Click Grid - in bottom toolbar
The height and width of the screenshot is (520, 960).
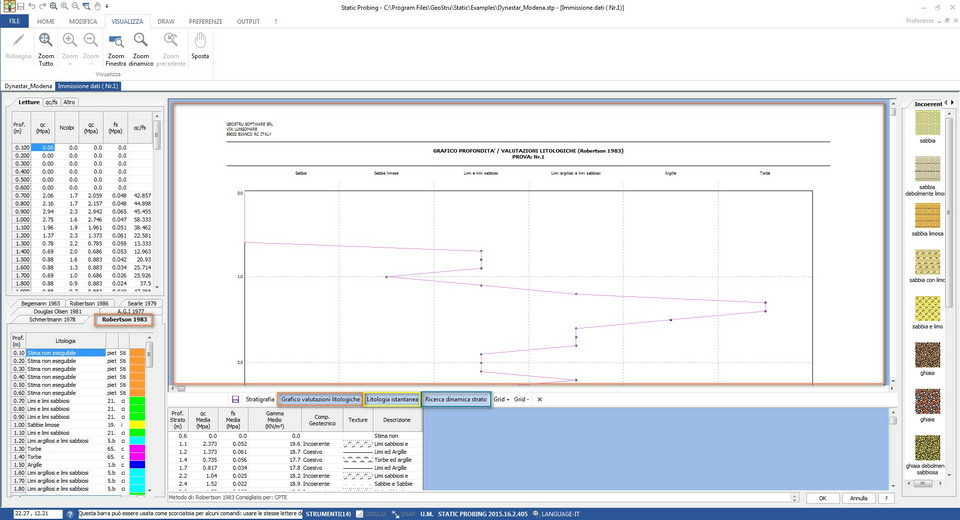pos(521,399)
